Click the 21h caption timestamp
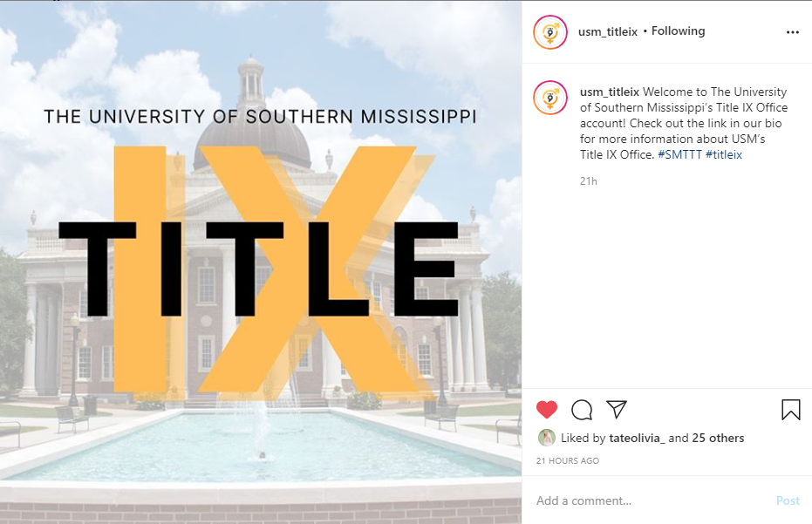This screenshot has width=812, height=524. coord(588,181)
